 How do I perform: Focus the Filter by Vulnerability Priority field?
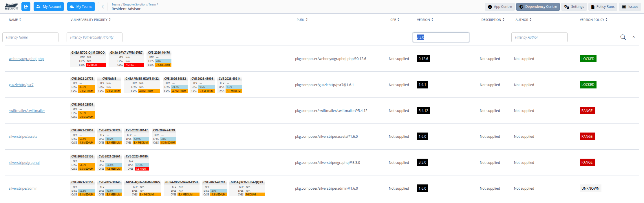[94, 37]
